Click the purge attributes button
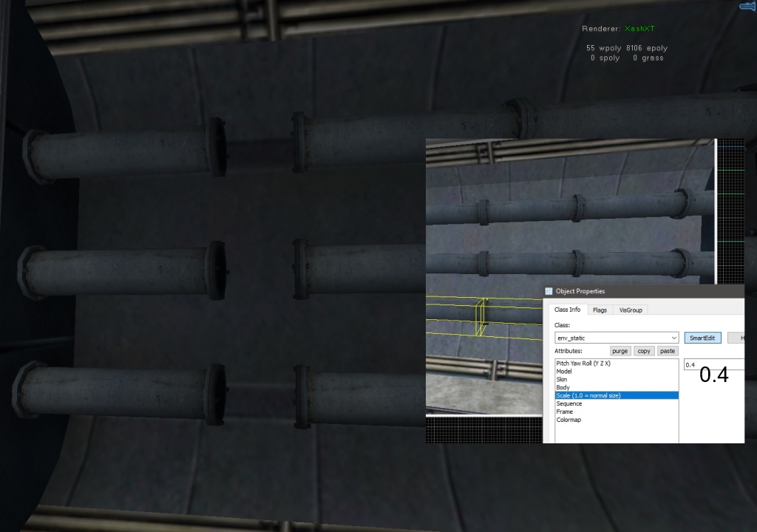Viewport: 757px width, 532px height. 620,351
